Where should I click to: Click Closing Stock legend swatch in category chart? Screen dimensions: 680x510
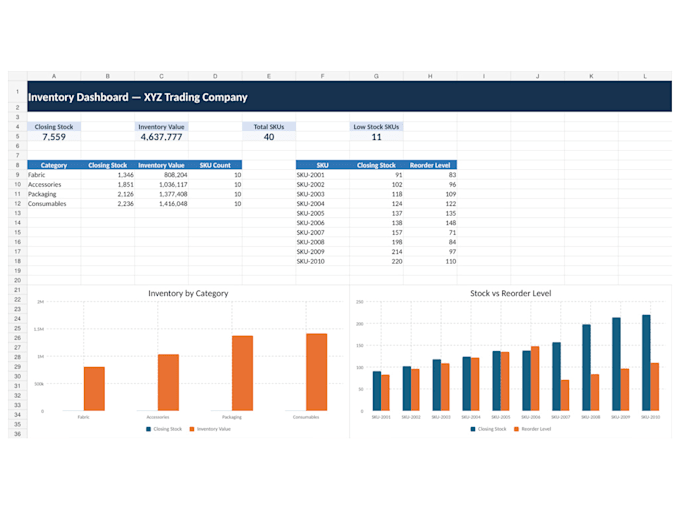[148, 429]
